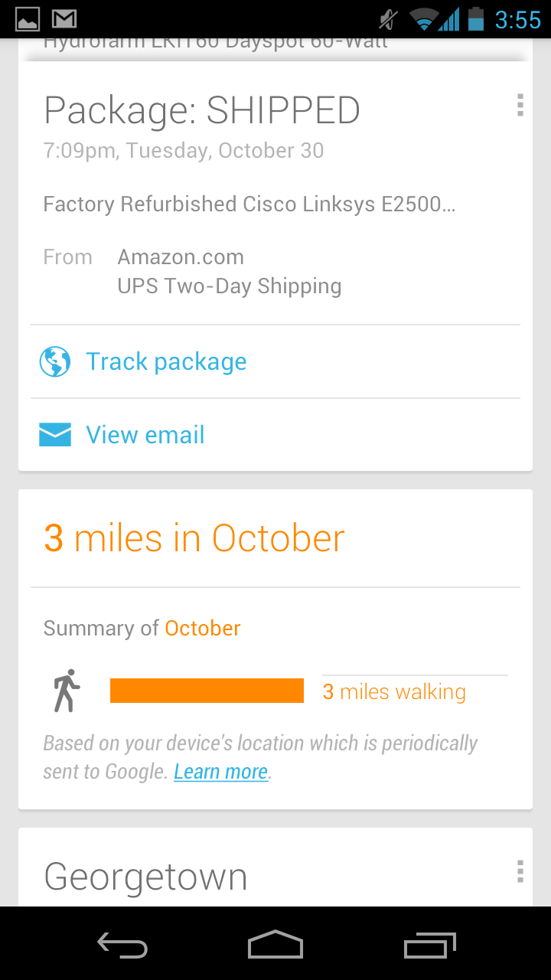Tap the 3 miles in October heading
The image size is (551, 980).
coord(194,538)
